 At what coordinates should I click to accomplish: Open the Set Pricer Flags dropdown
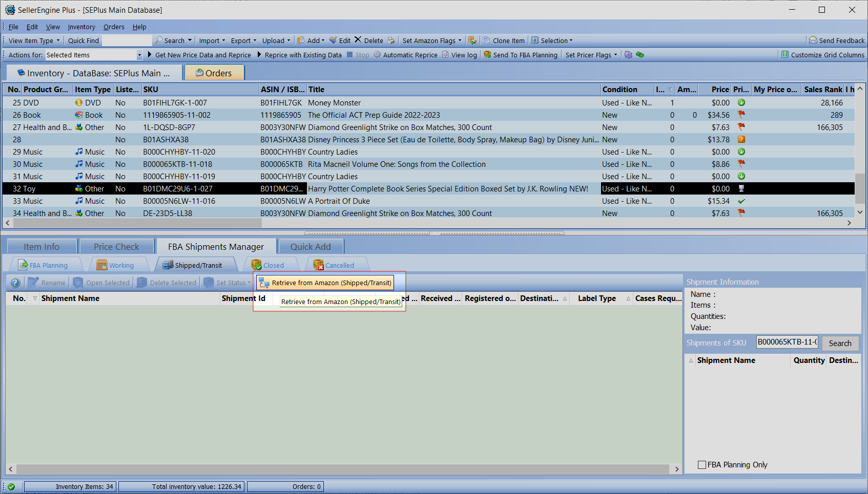pyautogui.click(x=591, y=55)
